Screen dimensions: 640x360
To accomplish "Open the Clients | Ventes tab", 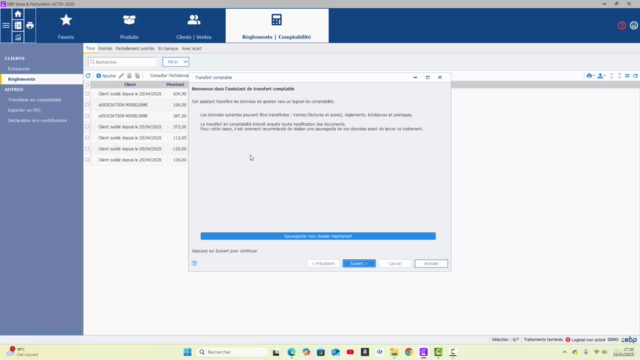I will point(194,27).
